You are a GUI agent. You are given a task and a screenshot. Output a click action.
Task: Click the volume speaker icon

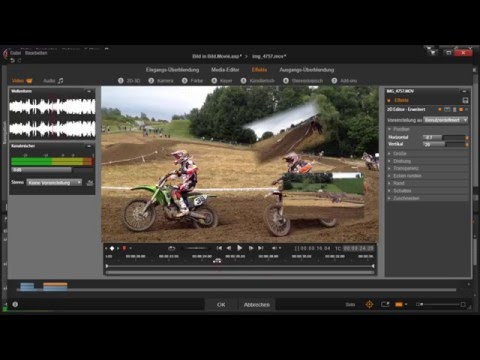(x=274, y=248)
